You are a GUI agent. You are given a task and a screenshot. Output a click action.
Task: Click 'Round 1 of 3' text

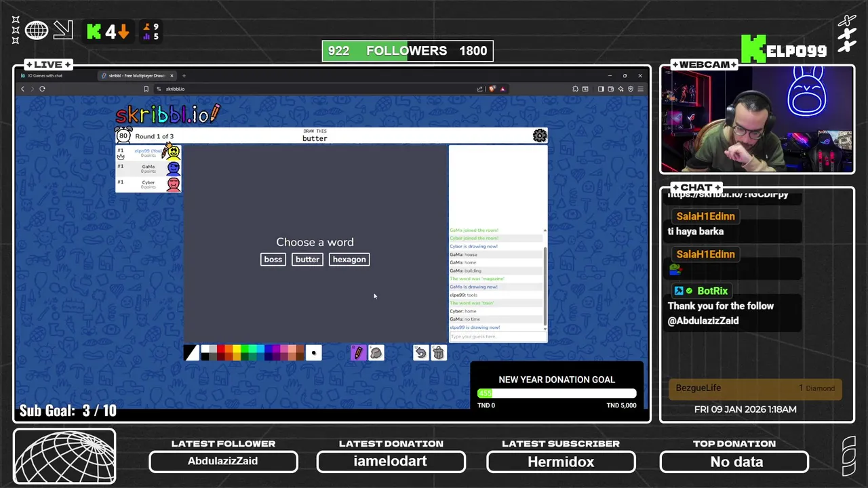pos(154,136)
